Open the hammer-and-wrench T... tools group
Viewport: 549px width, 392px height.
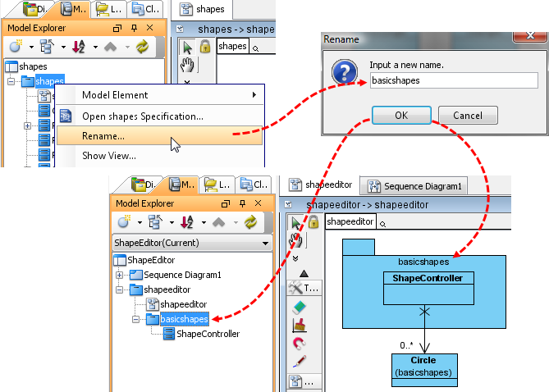click(x=304, y=288)
